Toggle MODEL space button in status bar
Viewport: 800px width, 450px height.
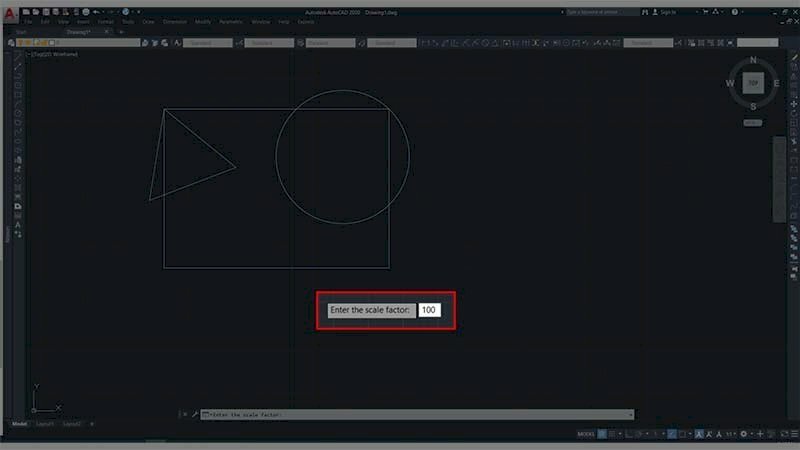pyautogui.click(x=585, y=434)
